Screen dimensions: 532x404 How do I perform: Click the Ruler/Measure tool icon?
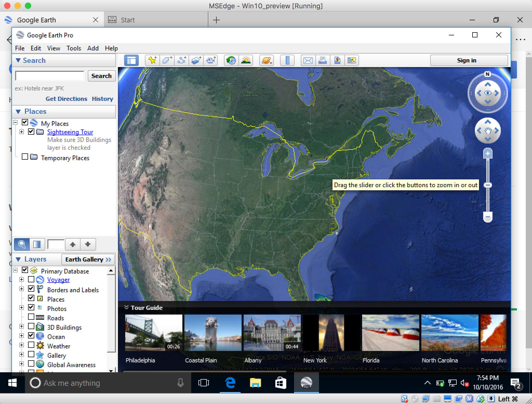[x=288, y=60]
